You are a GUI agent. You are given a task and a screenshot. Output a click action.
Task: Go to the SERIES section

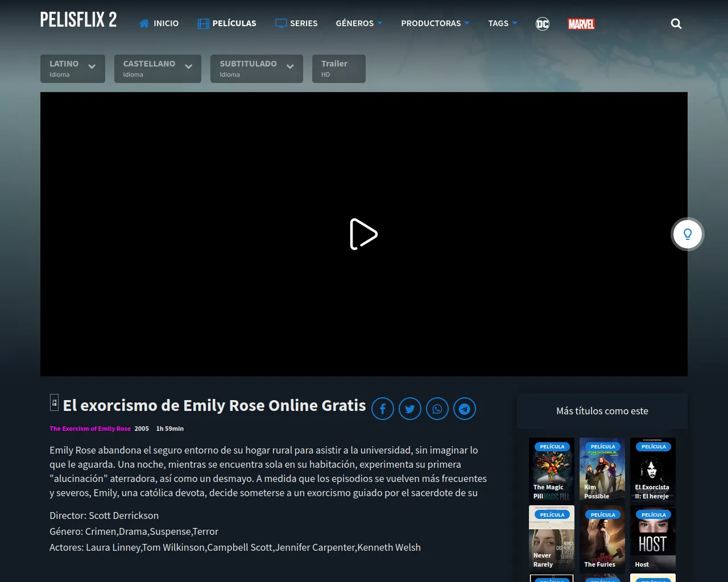(296, 23)
